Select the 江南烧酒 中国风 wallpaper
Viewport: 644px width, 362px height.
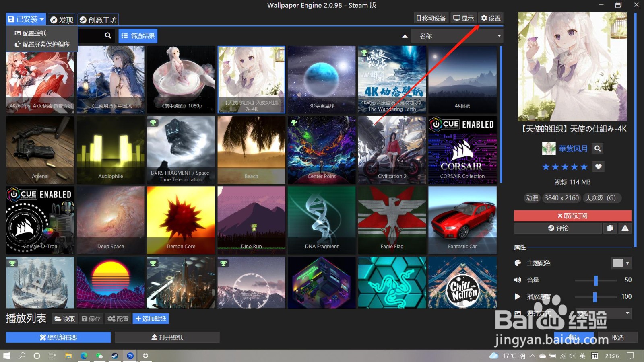pyautogui.click(x=111, y=79)
